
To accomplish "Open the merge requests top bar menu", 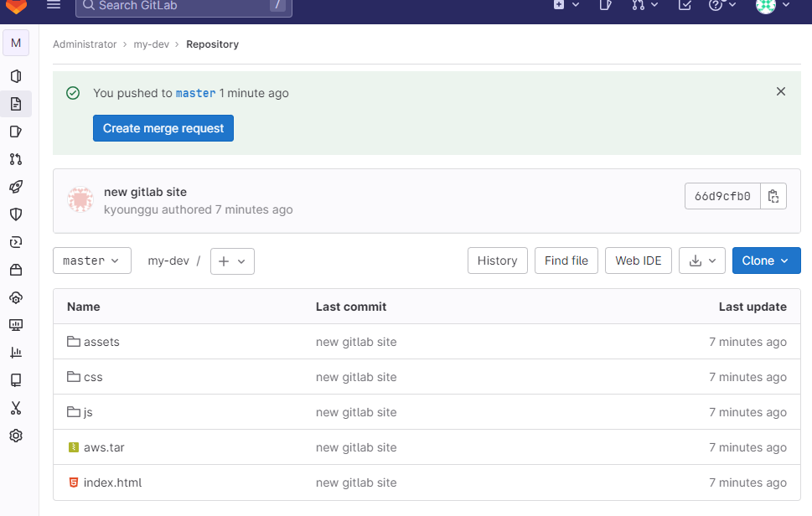I will point(644,5).
